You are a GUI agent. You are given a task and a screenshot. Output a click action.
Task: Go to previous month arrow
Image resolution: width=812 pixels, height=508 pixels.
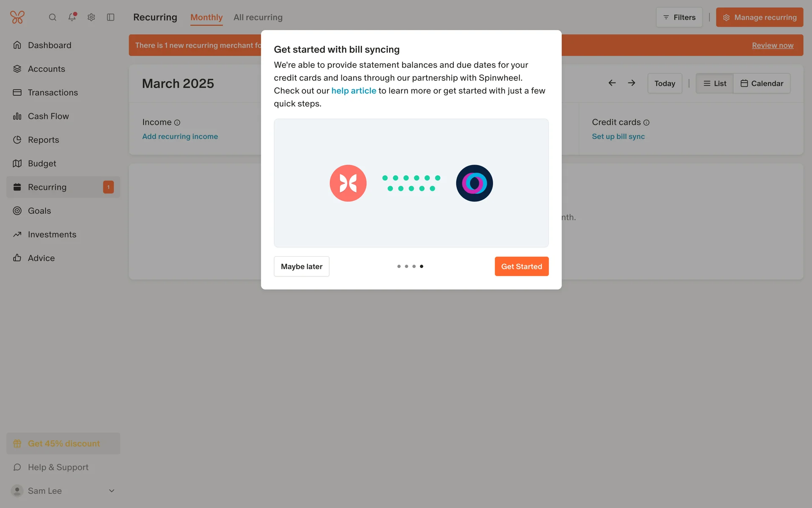point(612,83)
